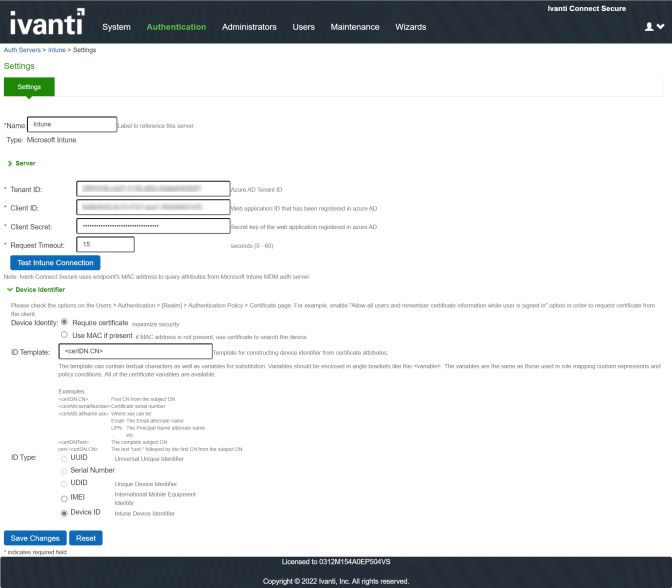The image size is (672, 588).
Task: Click the Client Secret field
Action: click(153, 226)
